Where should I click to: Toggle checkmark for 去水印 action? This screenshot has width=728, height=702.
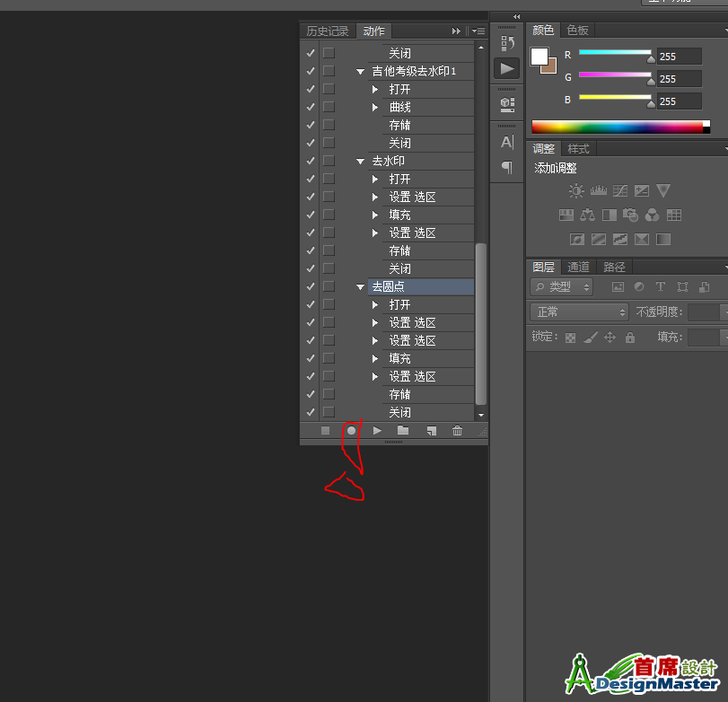tap(311, 161)
